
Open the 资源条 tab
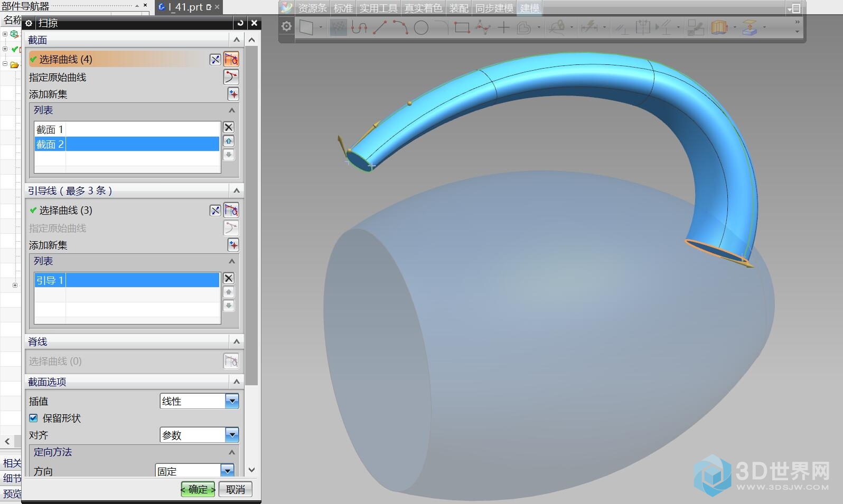312,8
